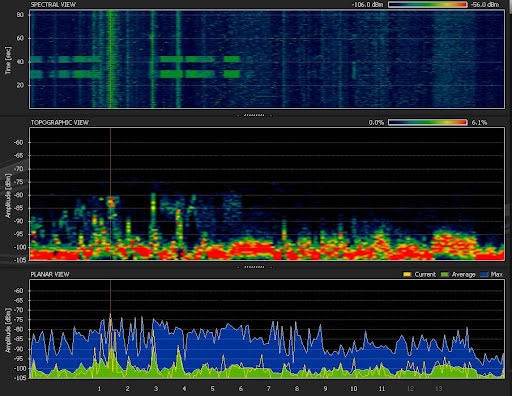Click the Time [sec] axis label
512x396 pixels.
[x=8, y=60]
